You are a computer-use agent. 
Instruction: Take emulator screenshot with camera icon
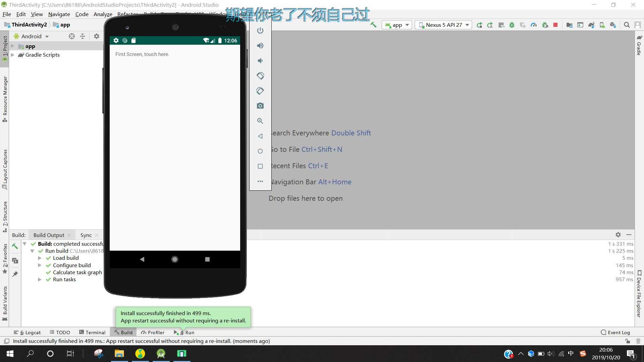click(x=260, y=106)
